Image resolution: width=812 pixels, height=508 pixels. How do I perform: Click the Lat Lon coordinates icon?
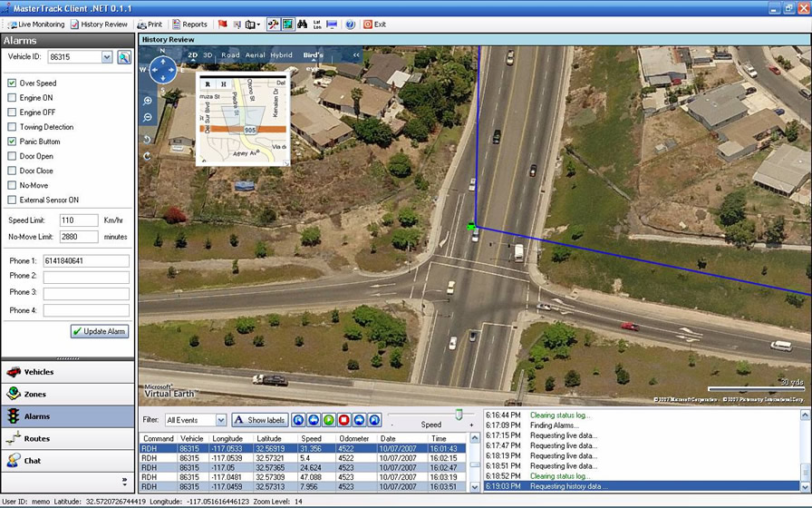(317, 24)
